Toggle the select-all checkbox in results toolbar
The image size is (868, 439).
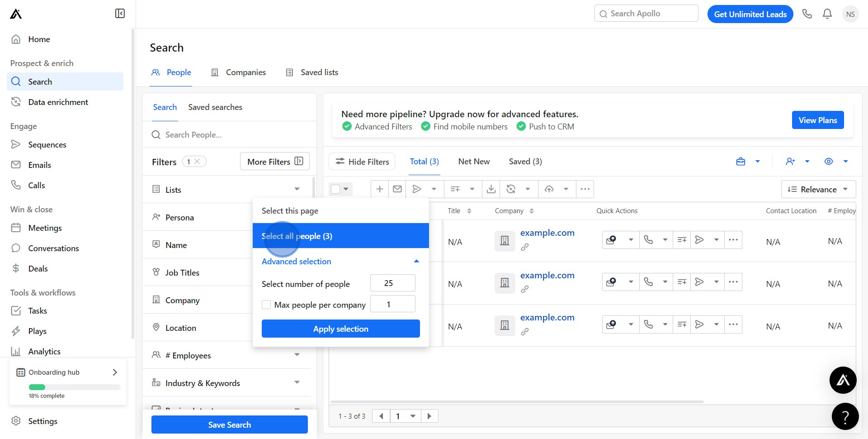tap(335, 189)
